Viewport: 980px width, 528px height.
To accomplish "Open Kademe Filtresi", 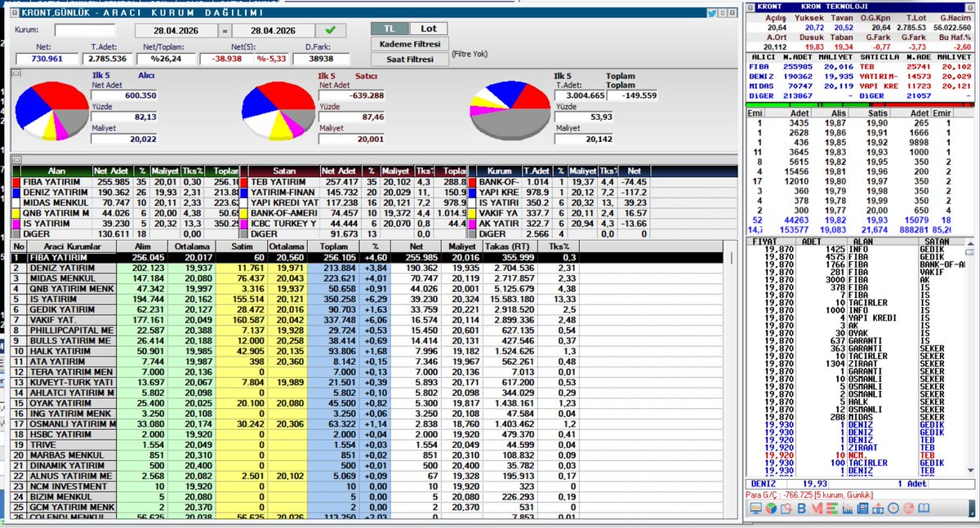I will [x=410, y=43].
